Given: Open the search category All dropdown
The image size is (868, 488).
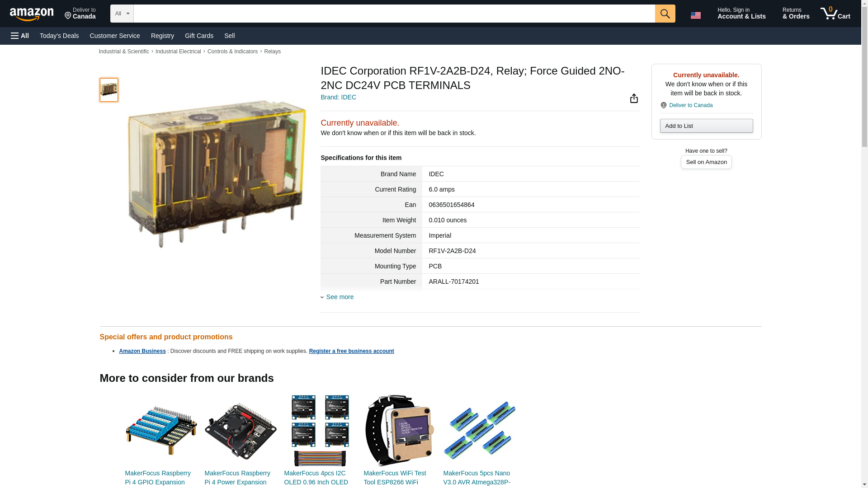Looking at the screenshot, I should [122, 14].
